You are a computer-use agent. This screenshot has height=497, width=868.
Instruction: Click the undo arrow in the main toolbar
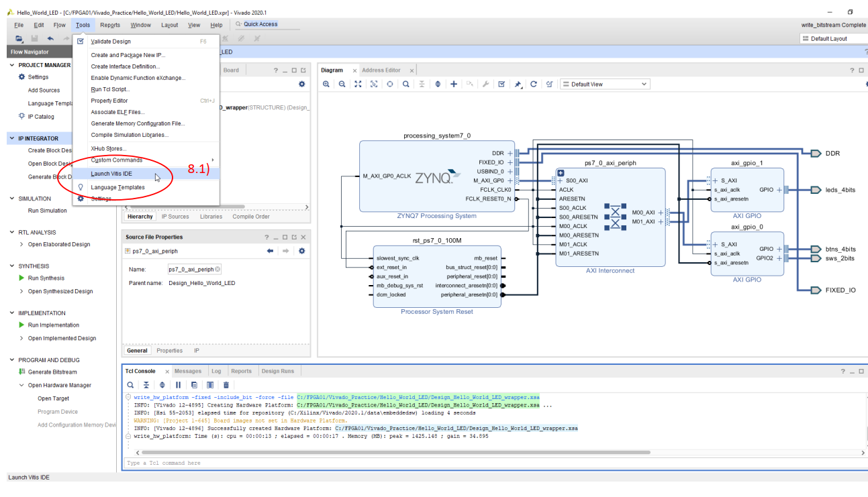50,39
